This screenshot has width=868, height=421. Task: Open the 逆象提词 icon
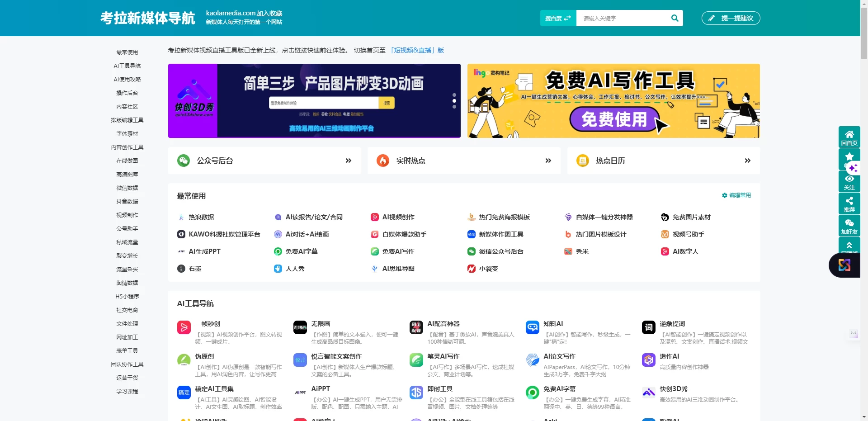[648, 327]
